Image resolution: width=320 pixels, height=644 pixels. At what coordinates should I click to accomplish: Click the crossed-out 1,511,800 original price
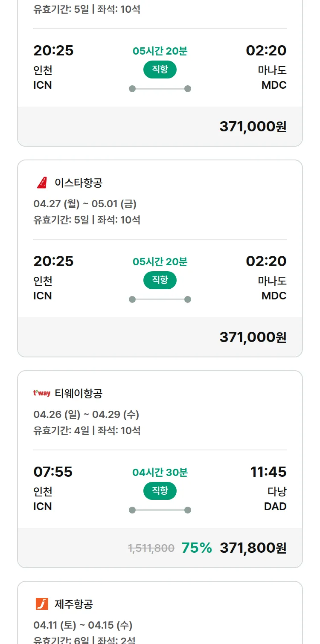point(151,548)
